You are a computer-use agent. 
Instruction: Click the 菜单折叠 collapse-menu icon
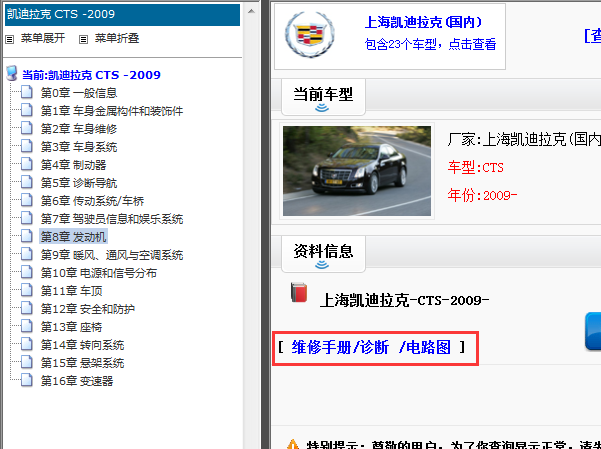pos(83,39)
